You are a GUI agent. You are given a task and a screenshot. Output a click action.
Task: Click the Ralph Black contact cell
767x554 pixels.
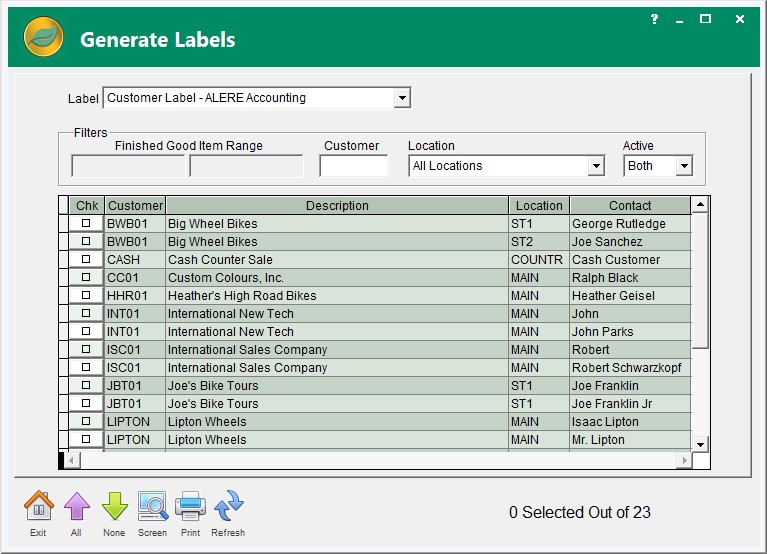(630, 278)
